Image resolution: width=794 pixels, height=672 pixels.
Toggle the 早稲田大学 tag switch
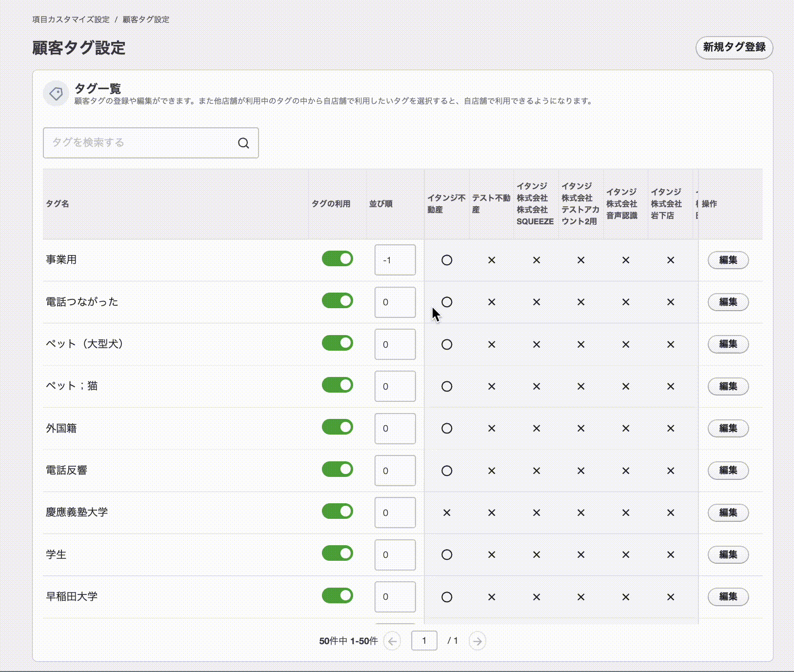(x=337, y=596)
